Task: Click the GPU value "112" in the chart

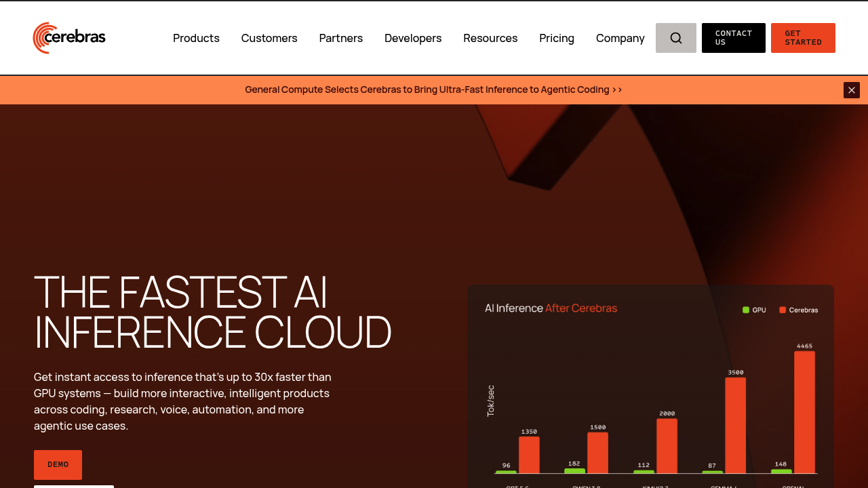Action: pyautogui.click(x=644, y=466)
